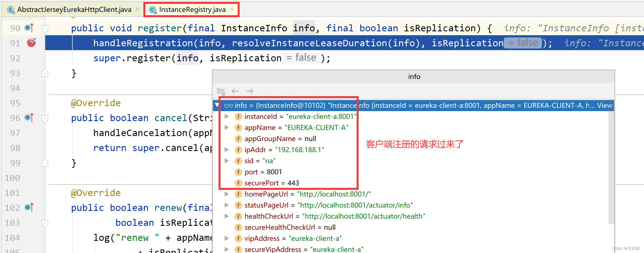The width and height of the screenshot is (644, 253).
Task: Go forward in the info popup
Action: tap(250, 91)
